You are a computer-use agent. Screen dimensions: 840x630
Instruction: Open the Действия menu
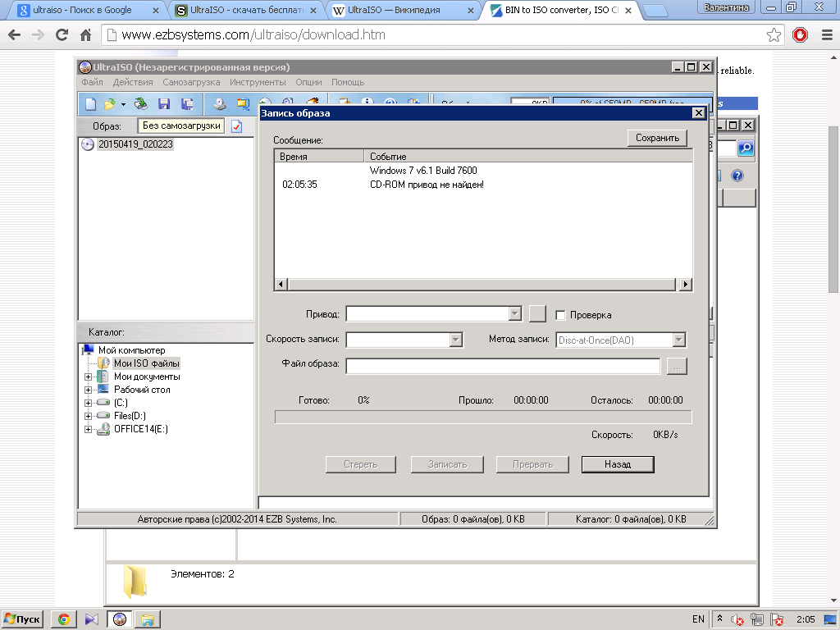pos(133,82)
